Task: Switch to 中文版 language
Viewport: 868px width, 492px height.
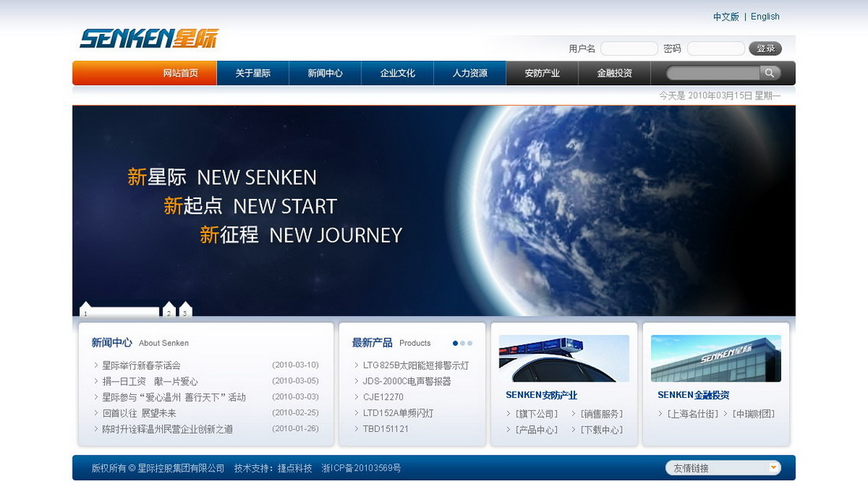Action: coord(726,17)
